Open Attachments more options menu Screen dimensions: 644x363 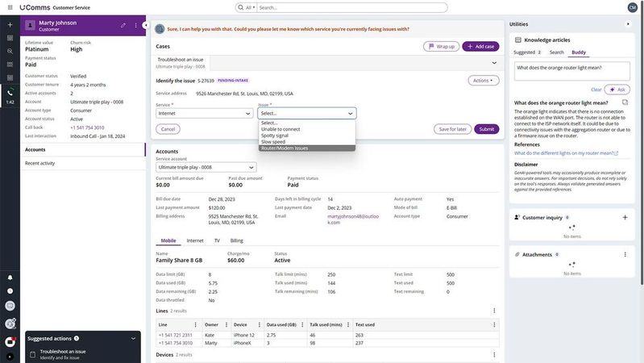625,254
